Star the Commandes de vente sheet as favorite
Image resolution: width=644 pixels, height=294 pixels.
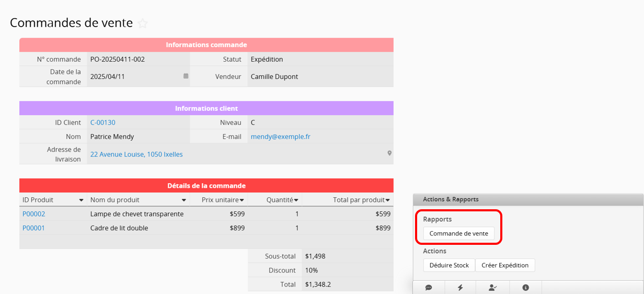coord(143,24)
